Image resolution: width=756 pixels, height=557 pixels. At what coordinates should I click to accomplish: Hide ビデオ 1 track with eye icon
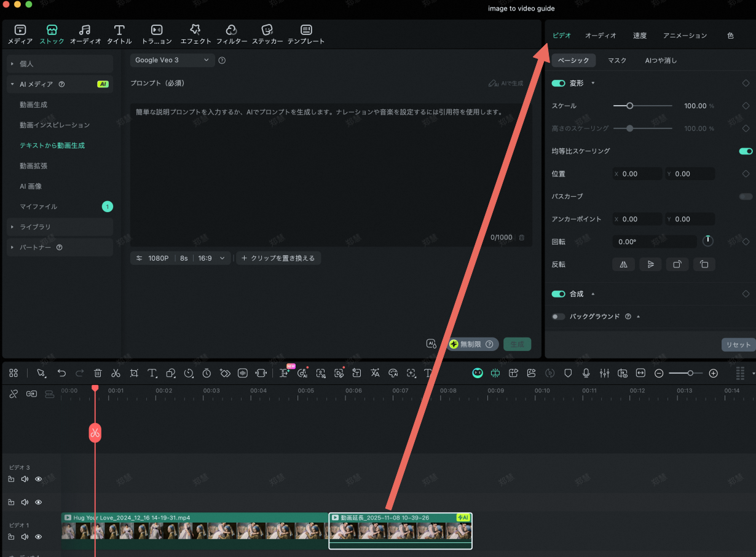tap(39, 537)
